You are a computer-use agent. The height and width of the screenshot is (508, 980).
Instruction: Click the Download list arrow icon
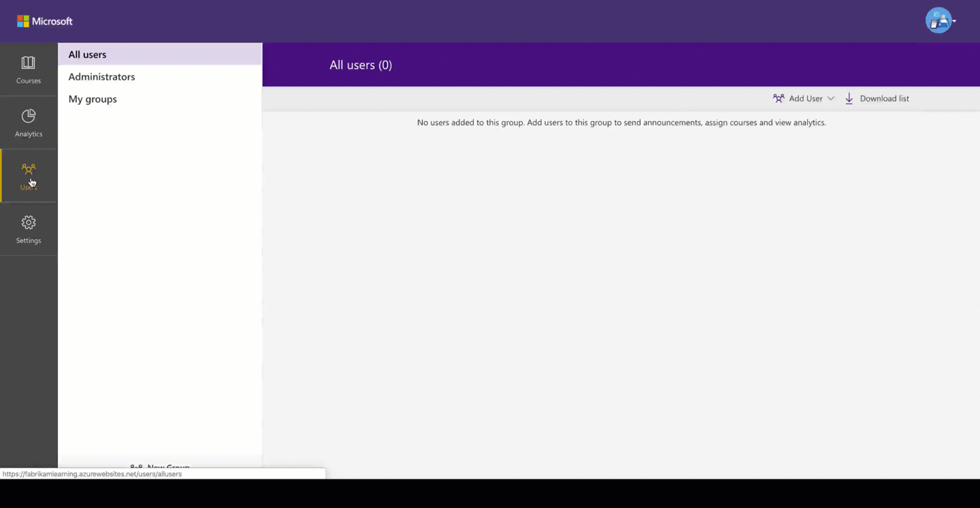pos(849,98)
